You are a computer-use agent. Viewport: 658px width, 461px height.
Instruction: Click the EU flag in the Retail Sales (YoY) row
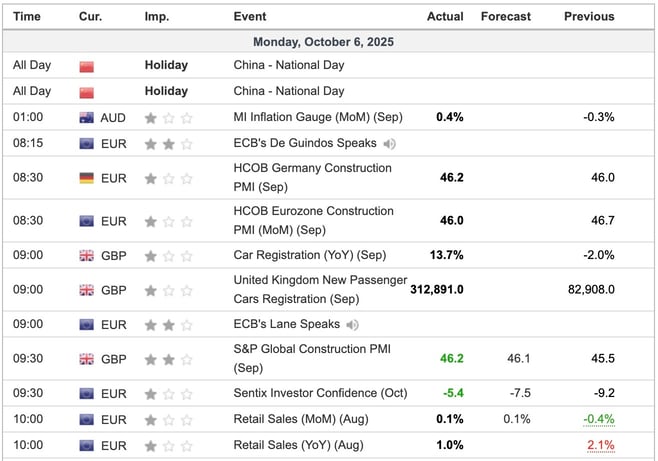coord(87,445)
